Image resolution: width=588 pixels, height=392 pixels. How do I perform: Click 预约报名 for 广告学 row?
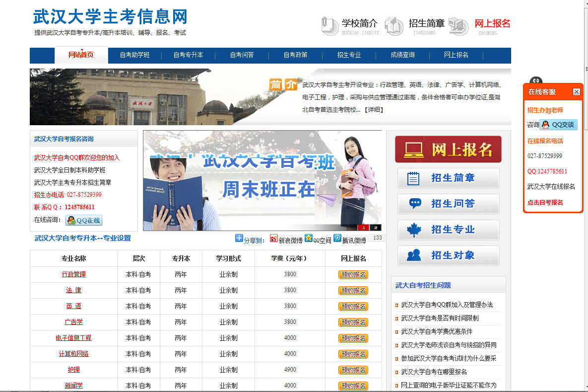coord(353,322)
